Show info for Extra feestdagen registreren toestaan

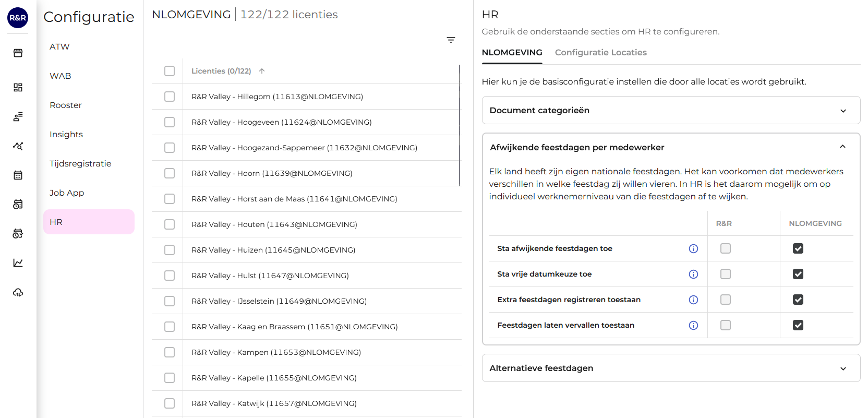693,300
